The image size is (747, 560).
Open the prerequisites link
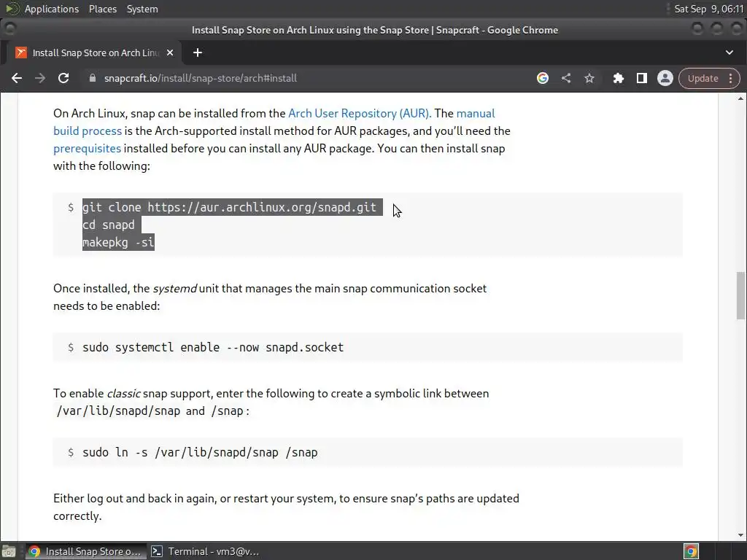pos(88,149)
